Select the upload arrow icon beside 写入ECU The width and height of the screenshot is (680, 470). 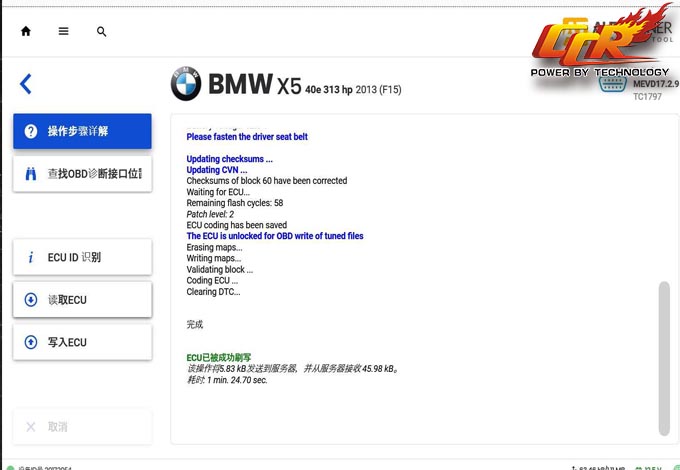click(x=31, y=342)
